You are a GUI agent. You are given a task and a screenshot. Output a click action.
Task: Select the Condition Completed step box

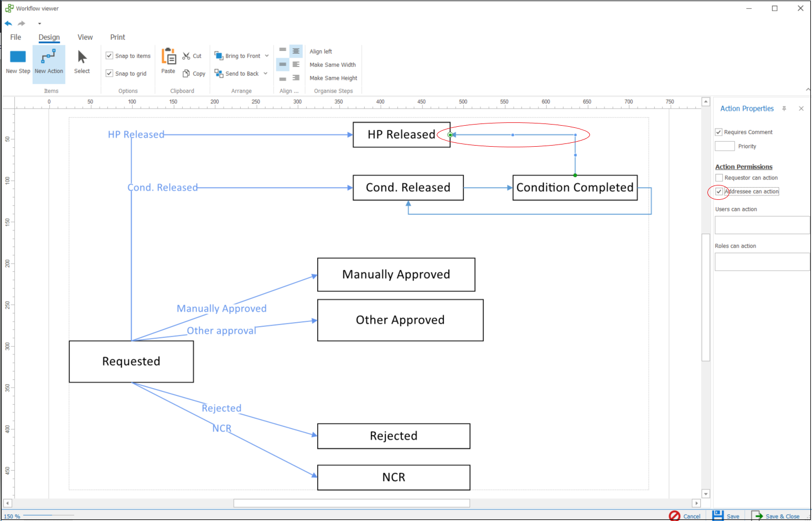click(575, 188)
